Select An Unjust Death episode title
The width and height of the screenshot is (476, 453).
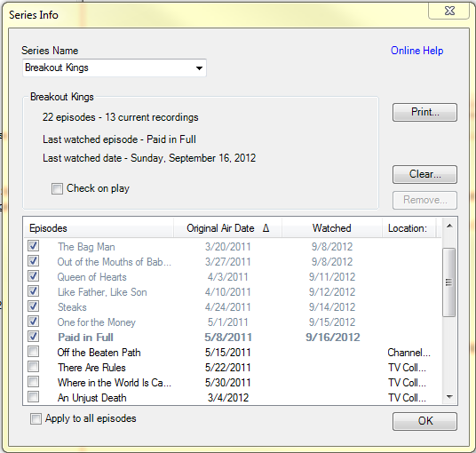pyautogui.click(x=92, y=398)
